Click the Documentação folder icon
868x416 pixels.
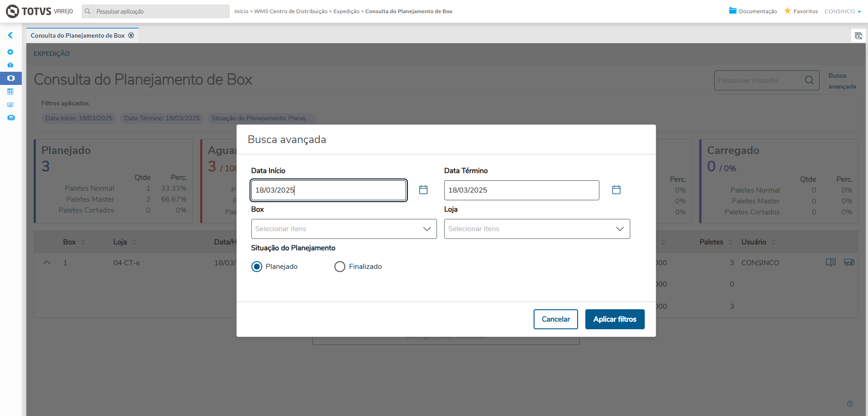pyautogui.click(x=733, y=11)
